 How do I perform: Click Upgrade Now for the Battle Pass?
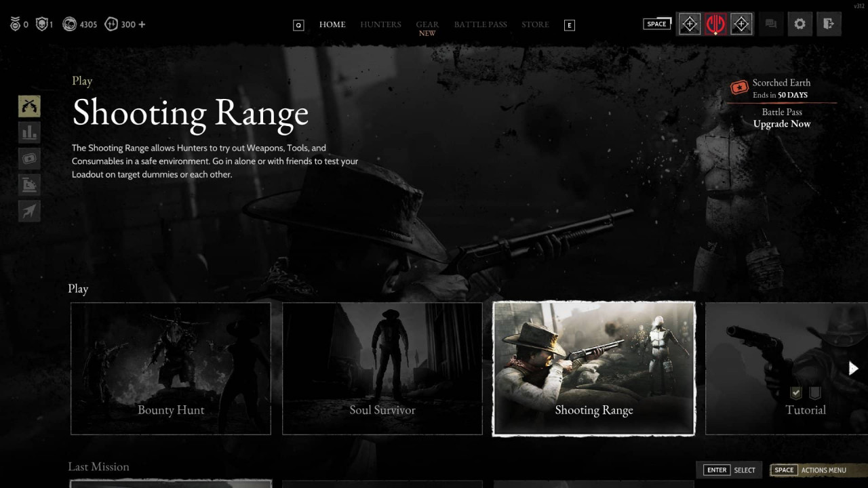click(782, 124)
